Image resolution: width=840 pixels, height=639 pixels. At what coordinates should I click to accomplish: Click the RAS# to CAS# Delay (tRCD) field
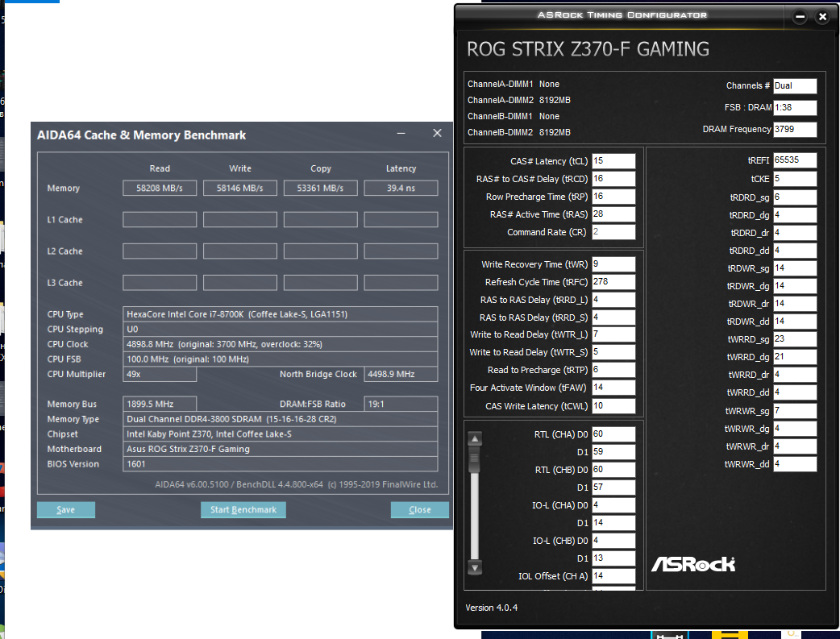pos(613,178)
